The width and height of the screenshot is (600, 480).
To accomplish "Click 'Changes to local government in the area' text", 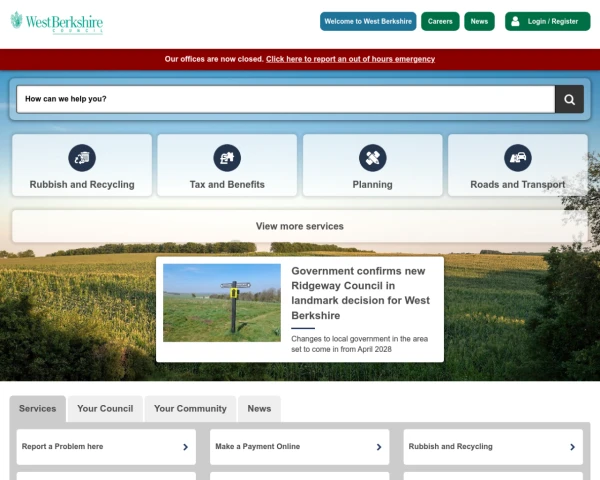I will tap(359, 339).
